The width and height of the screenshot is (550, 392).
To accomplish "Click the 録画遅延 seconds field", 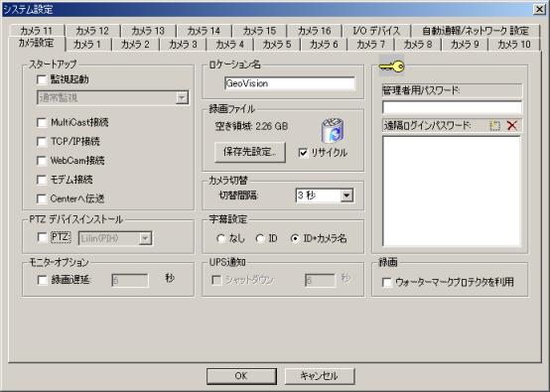I will click(x=130, y=280).
